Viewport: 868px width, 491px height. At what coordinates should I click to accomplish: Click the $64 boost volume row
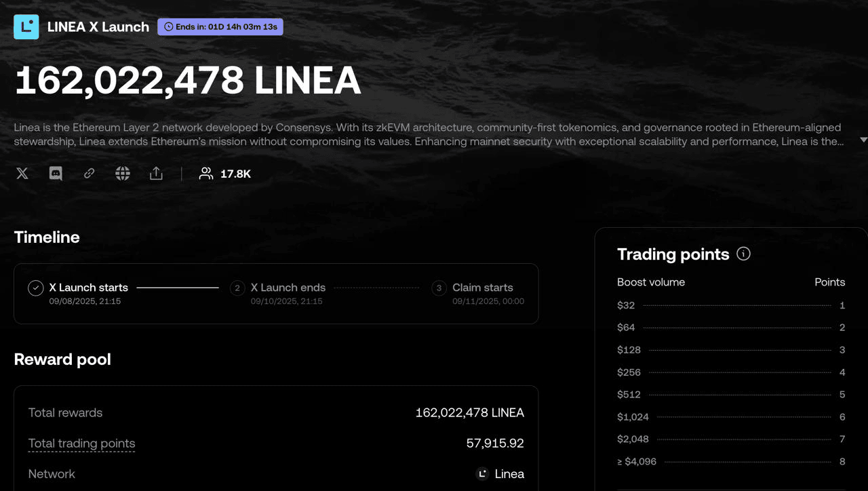coord(731,328)
